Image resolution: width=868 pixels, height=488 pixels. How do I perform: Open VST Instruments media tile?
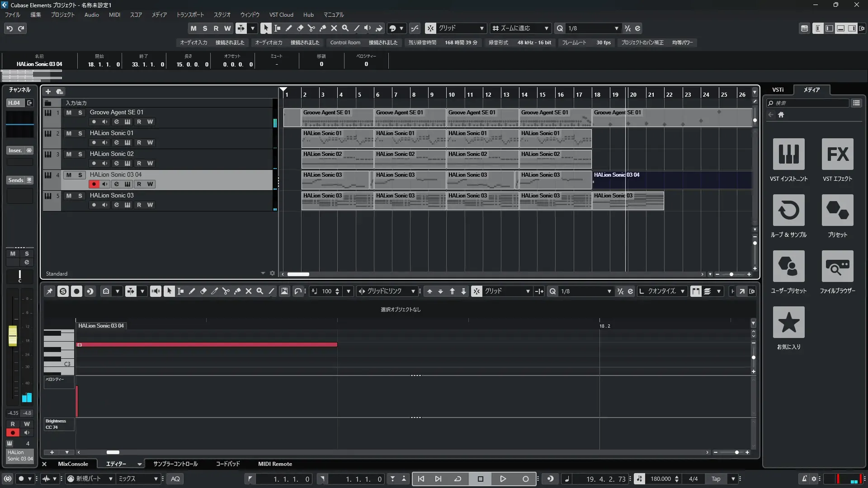[x=788, y=155]
